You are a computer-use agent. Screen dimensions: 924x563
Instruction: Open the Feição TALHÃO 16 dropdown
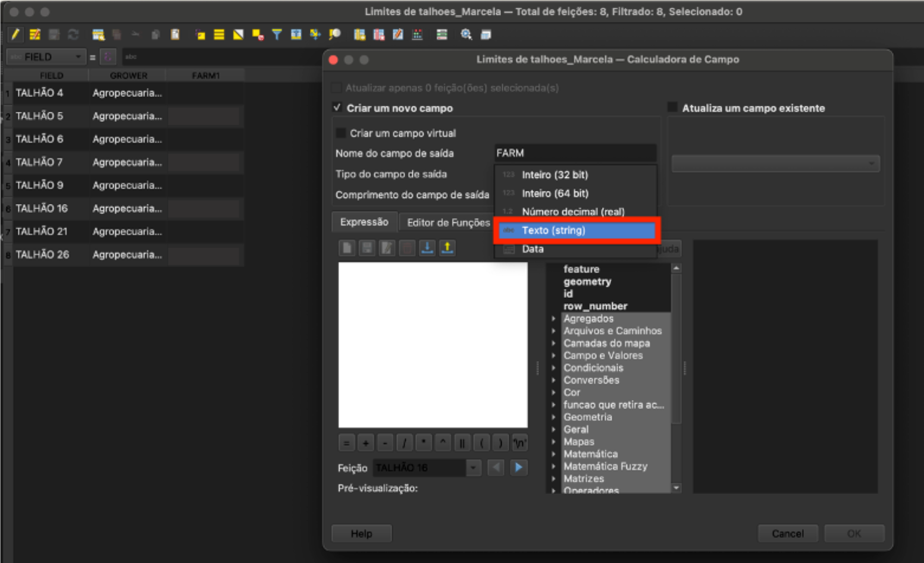coord(473,468)
